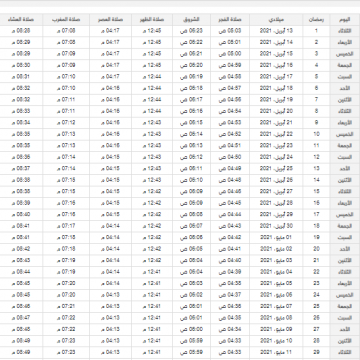Click the Isha time 08:47 cell

(21, 318)
